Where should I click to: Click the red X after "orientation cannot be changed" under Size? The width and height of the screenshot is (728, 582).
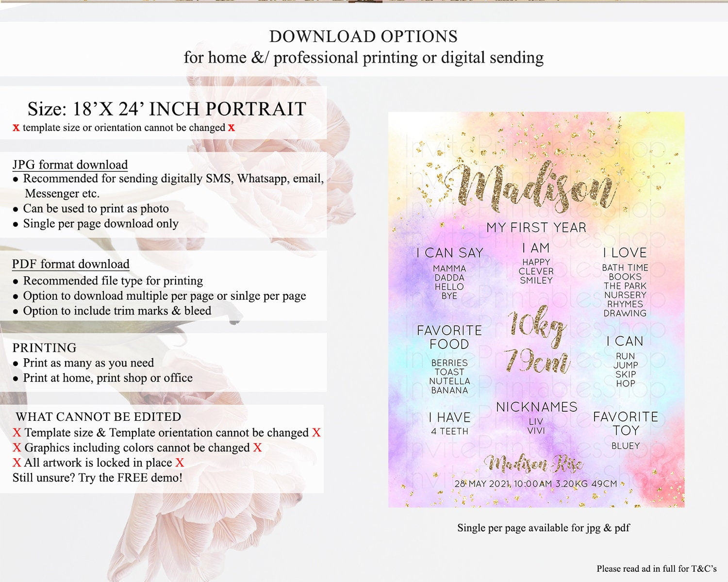(x=232, y=128)
